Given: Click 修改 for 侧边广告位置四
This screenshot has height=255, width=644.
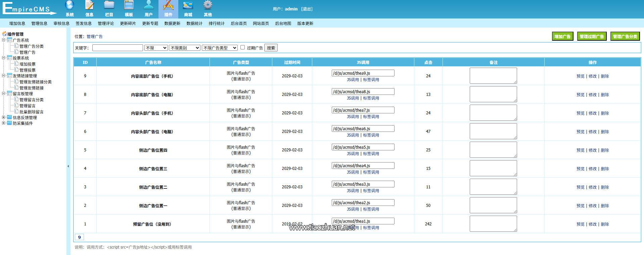Looking at the screenshot, I should coord(593,150).
